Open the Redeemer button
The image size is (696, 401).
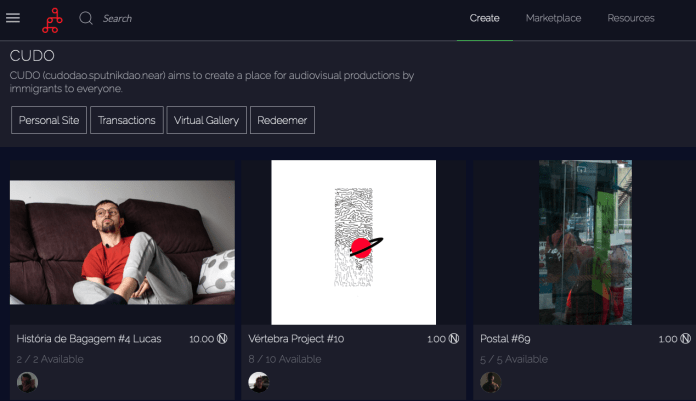point(282,120)
